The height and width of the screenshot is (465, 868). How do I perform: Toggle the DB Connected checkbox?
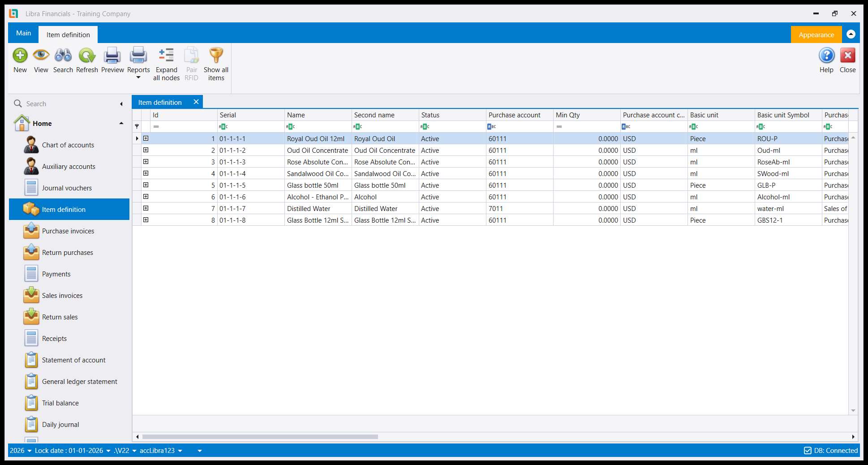click(x=808, y=451)
